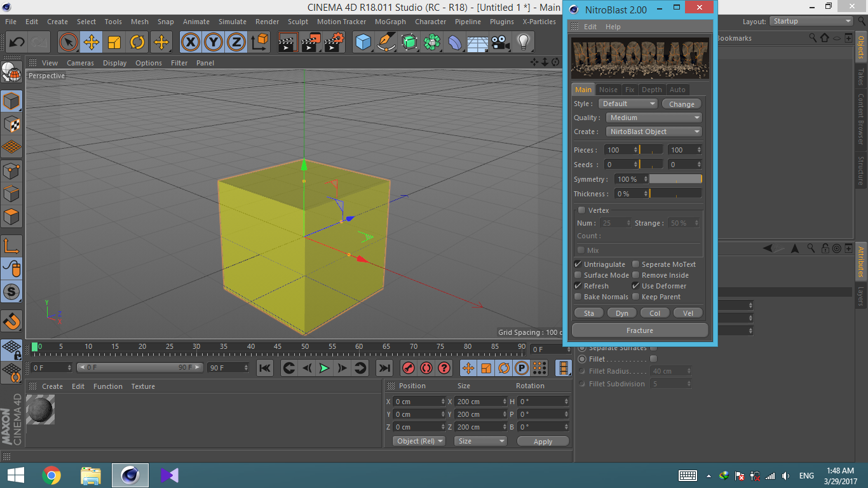The width and height of the screenshot is (868, 488).
Task: Click Make Editable icon in left toolbar
Action: pos(11,72)
